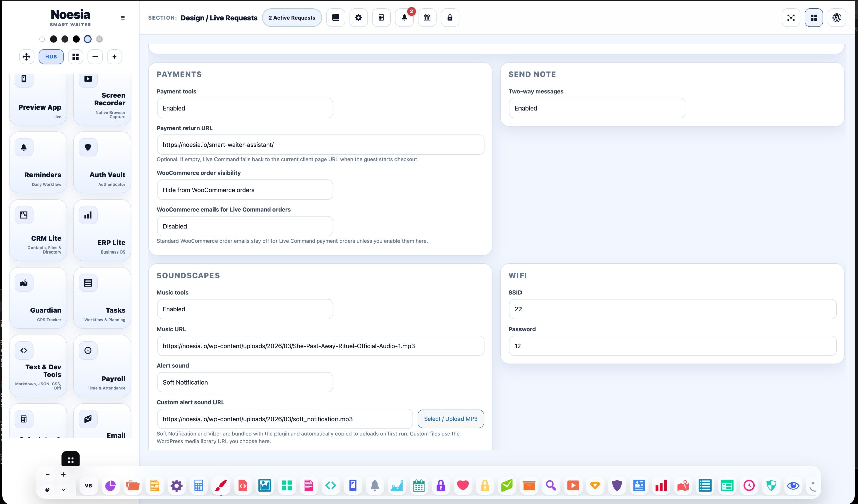858x504 pixels.
Task: Click the lock icon in header toolbar
Action: pyautogui.click(x=450, y=18)
